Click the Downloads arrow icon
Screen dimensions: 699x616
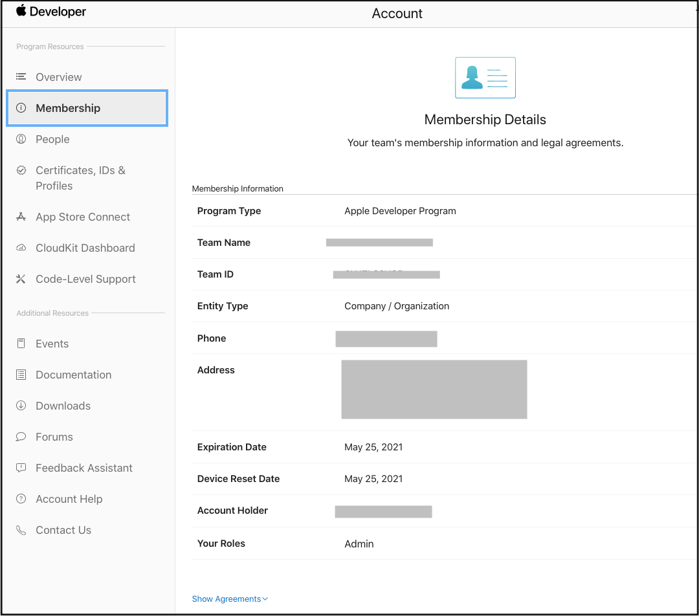pyautogui.click(x=21, y=406)
